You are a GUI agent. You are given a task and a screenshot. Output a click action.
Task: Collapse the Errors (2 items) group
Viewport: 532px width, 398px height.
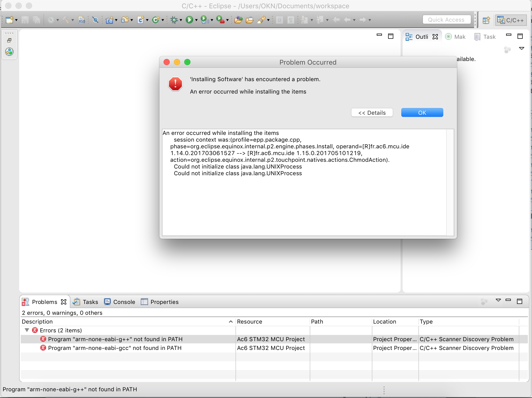tap(27, 330)
